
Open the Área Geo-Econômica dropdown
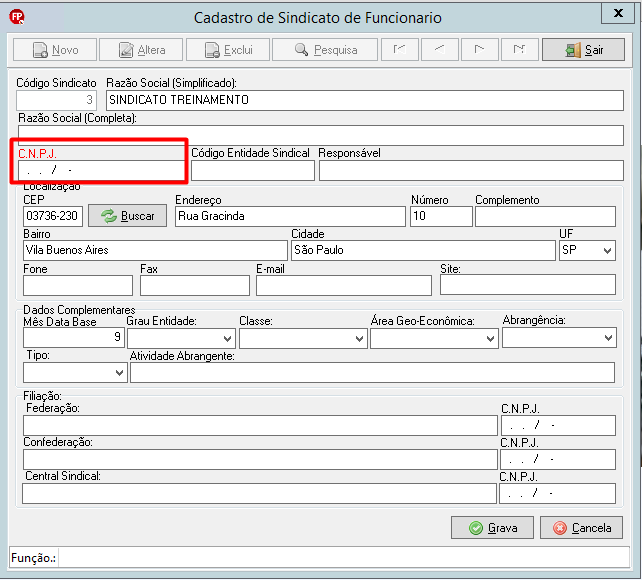pyautogui.click(x=434, y=339)
